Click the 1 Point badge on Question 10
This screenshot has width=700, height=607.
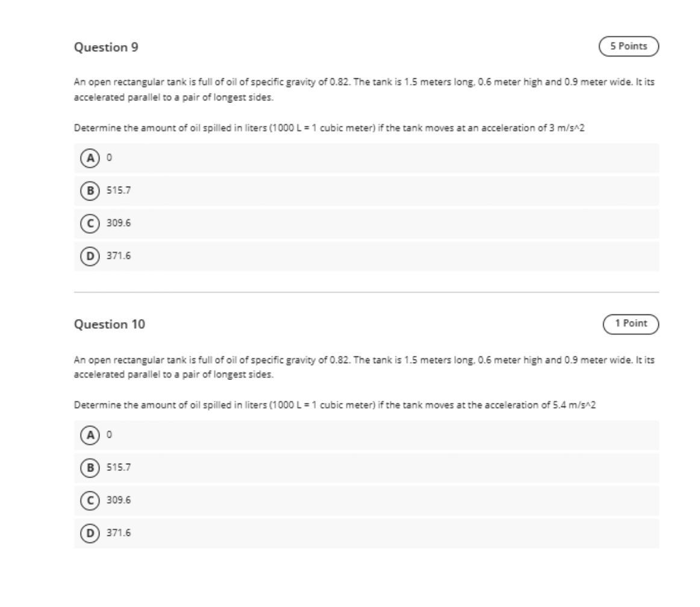coord(631,323)
